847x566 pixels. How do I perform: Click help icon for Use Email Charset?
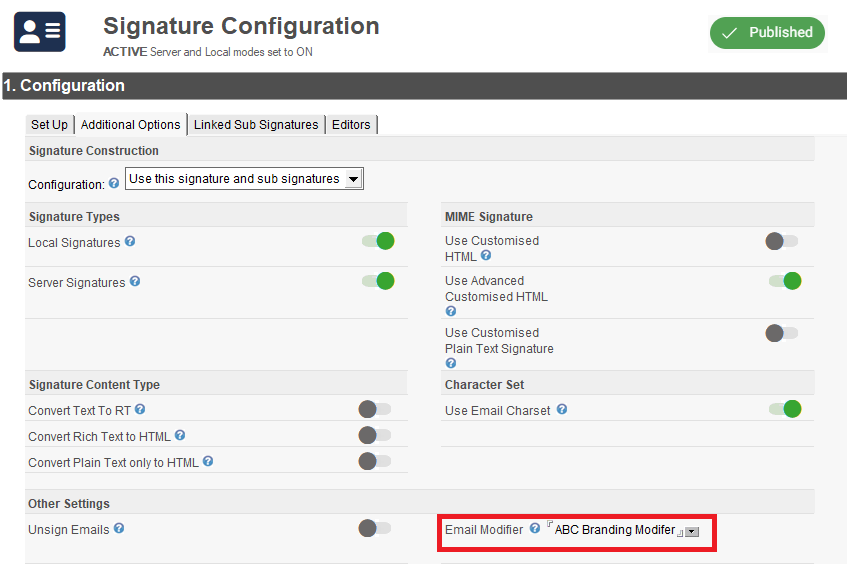[x=562, y=409]
